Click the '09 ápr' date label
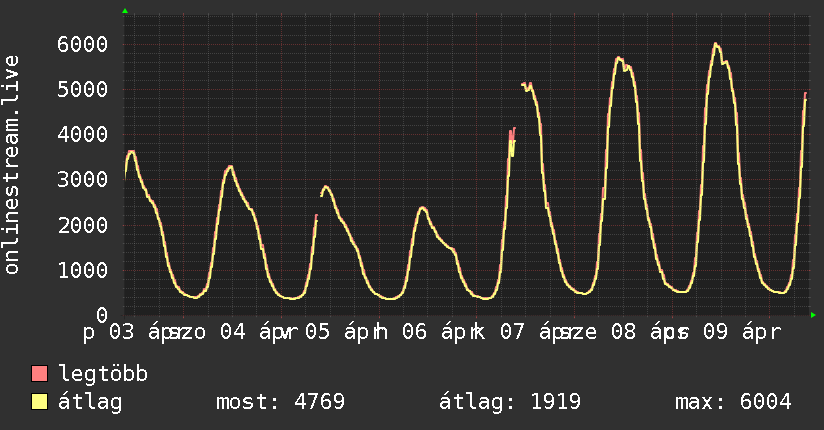Image resolution: width=824 pixels, height=430 pixels. (x=742, y=332)
